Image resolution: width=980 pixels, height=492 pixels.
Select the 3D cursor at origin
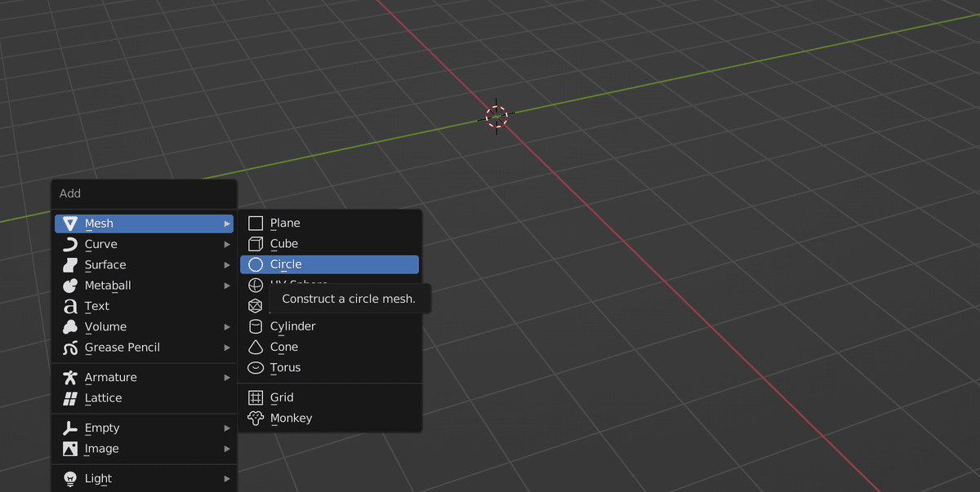[497, 117]
